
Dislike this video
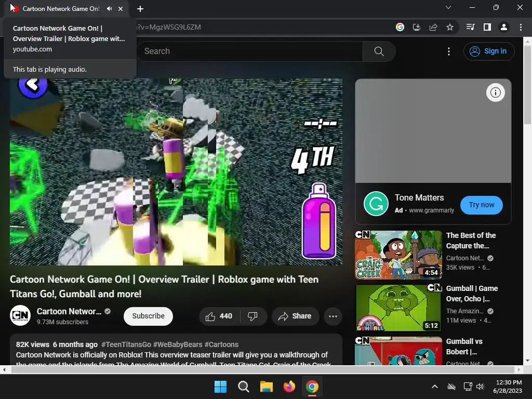click(x=253, y=316)
